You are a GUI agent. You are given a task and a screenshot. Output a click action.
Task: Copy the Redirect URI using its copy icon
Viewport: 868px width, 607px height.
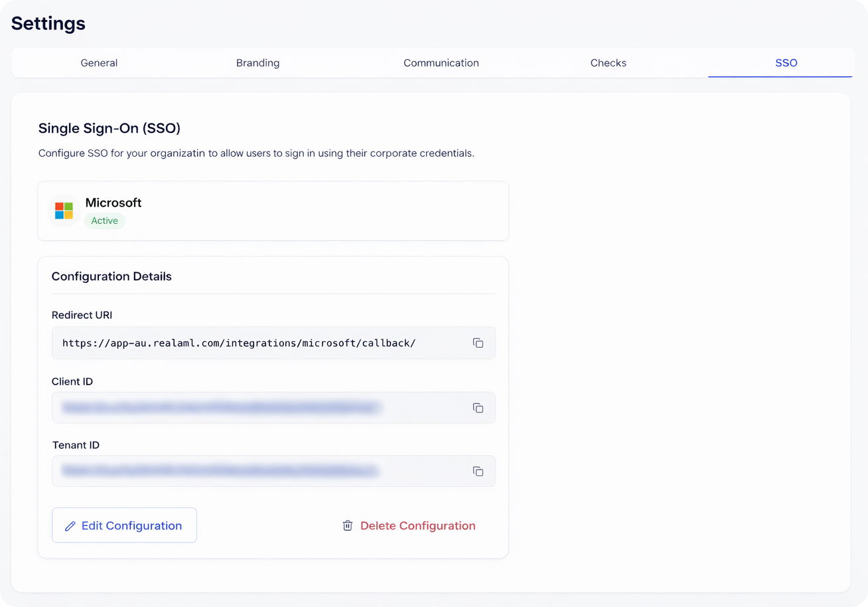tap(478, 343)
